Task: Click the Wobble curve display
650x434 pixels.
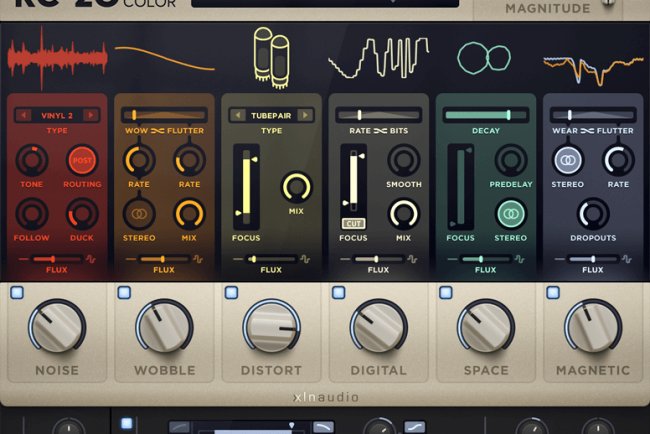Action: [165, 58]
